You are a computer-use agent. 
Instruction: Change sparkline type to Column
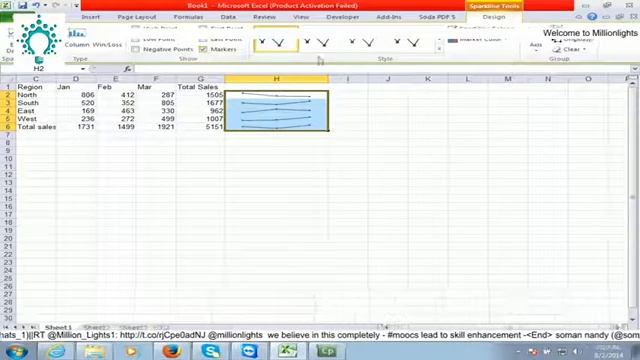77,39
